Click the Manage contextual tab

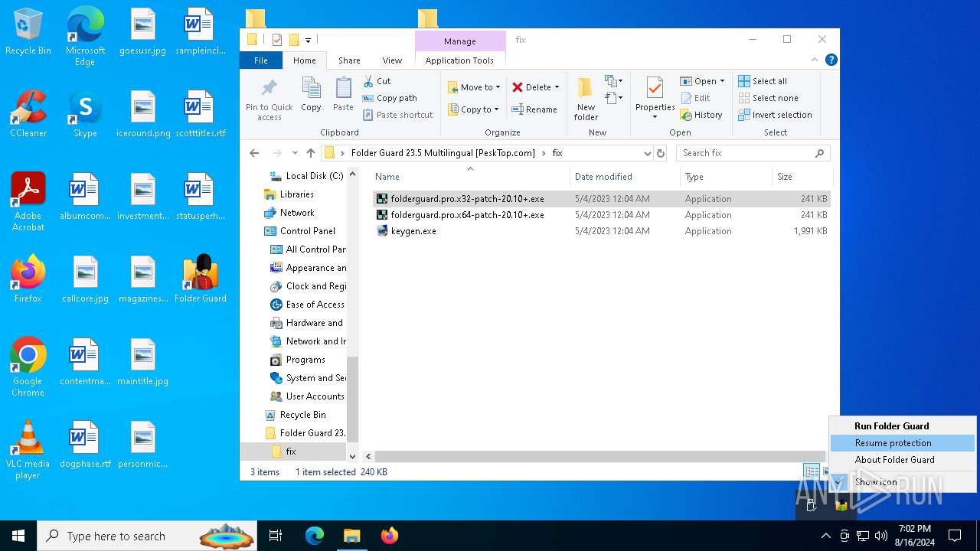459,41
